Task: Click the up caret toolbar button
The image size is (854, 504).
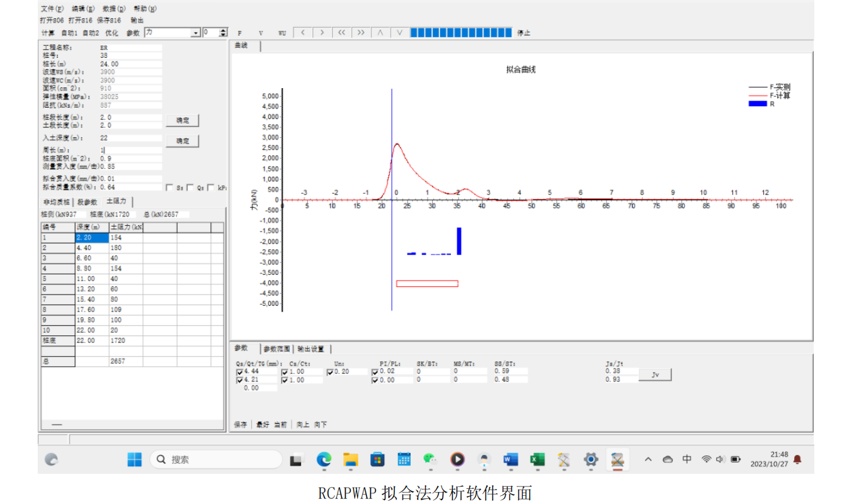Action: (380, 33)
